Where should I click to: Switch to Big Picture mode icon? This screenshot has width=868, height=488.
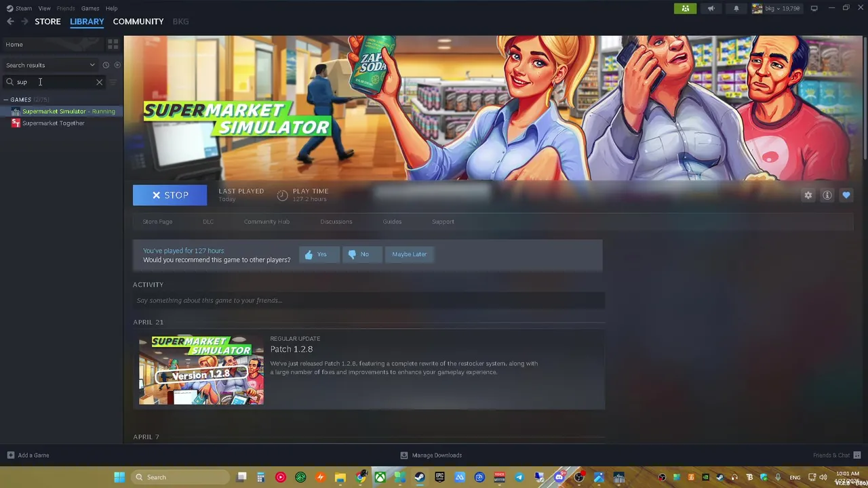coord(814,8)
